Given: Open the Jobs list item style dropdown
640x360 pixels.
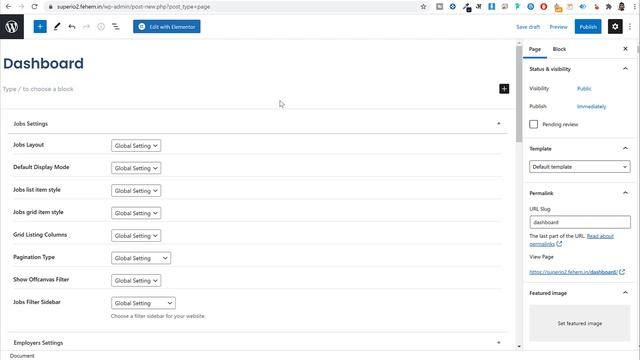Looking at the screenshot, I should click(136, 191).
